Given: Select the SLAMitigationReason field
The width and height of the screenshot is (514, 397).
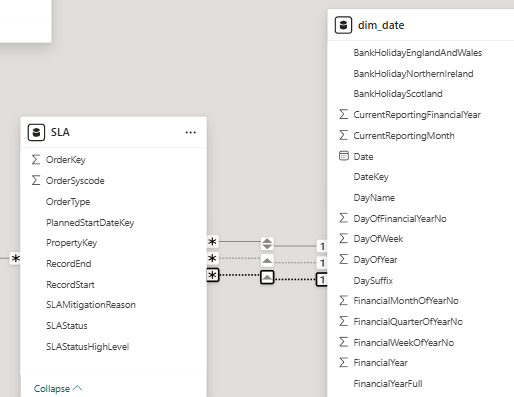Looking at the screenshot, I should (x=91, y=305).
